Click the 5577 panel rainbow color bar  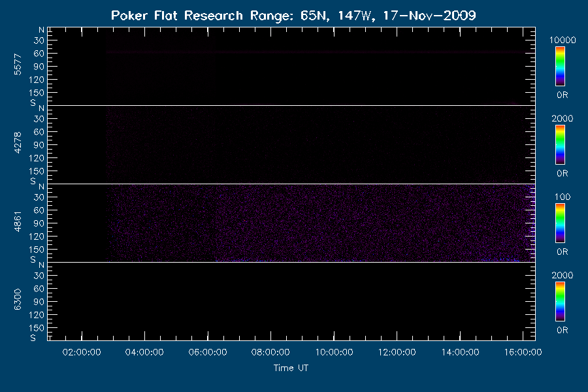click(560, 67)
